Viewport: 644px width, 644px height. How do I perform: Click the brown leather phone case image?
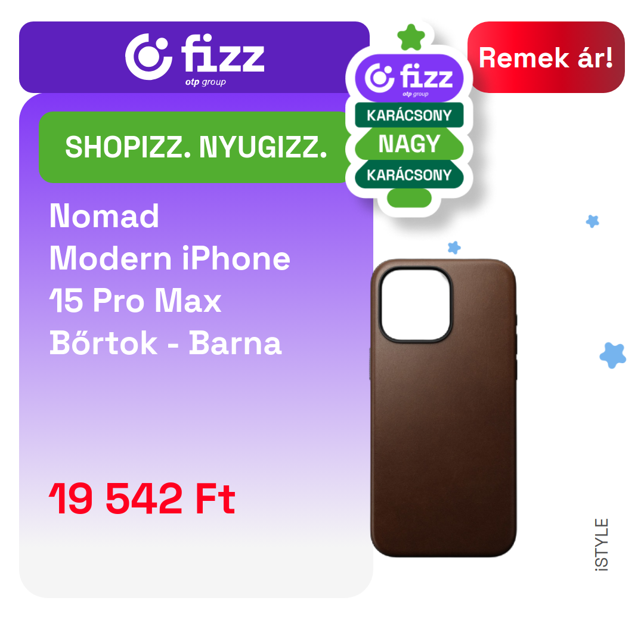[444, 408]
